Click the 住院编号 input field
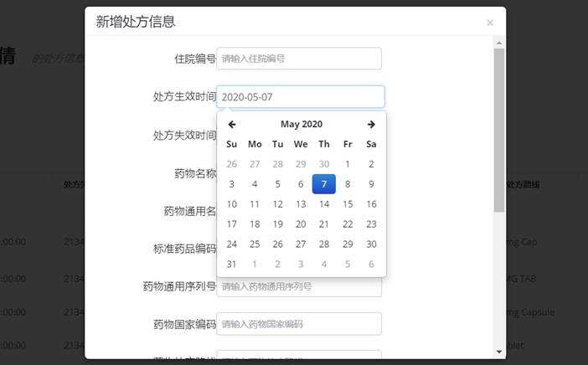 [299, 59]
